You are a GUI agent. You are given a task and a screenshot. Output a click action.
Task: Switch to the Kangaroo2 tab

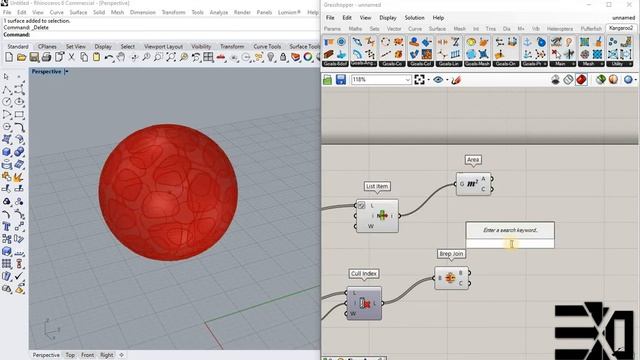click(x=620, y=28)
